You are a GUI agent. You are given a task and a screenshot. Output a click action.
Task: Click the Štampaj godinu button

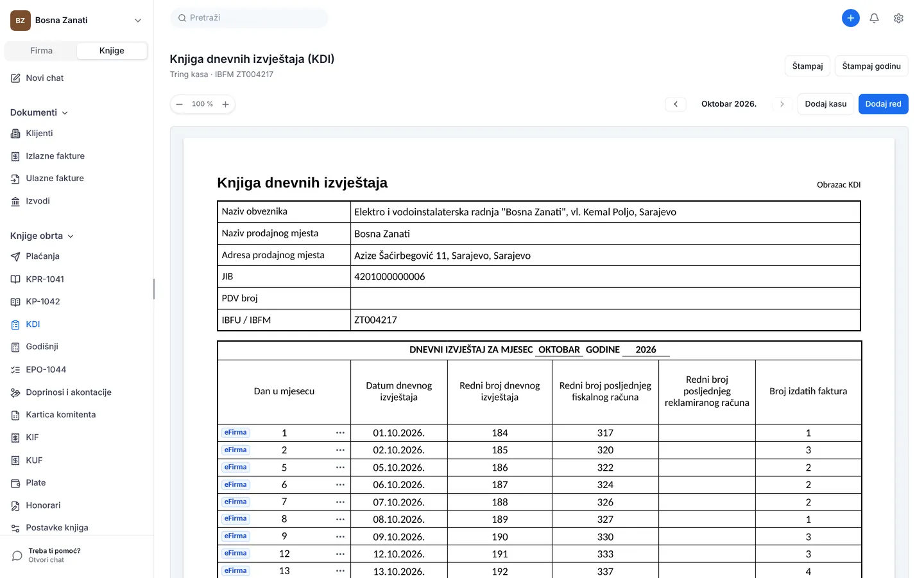[871, 66]
